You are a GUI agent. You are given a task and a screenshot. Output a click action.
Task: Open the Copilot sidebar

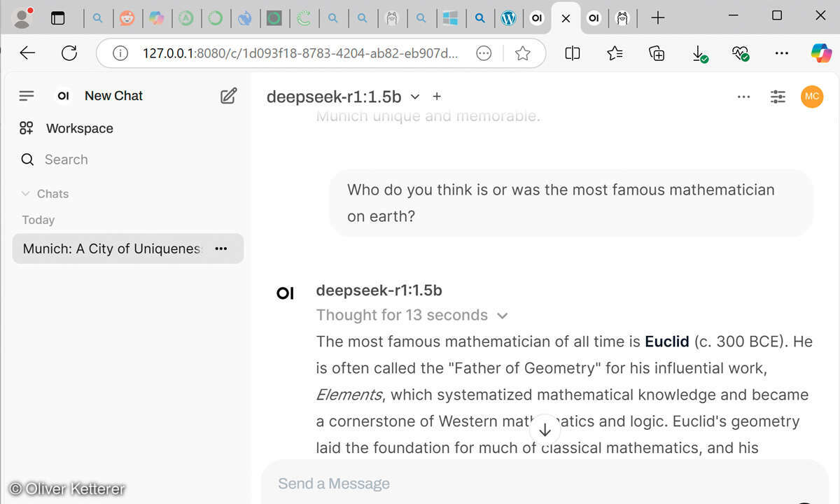821,53
